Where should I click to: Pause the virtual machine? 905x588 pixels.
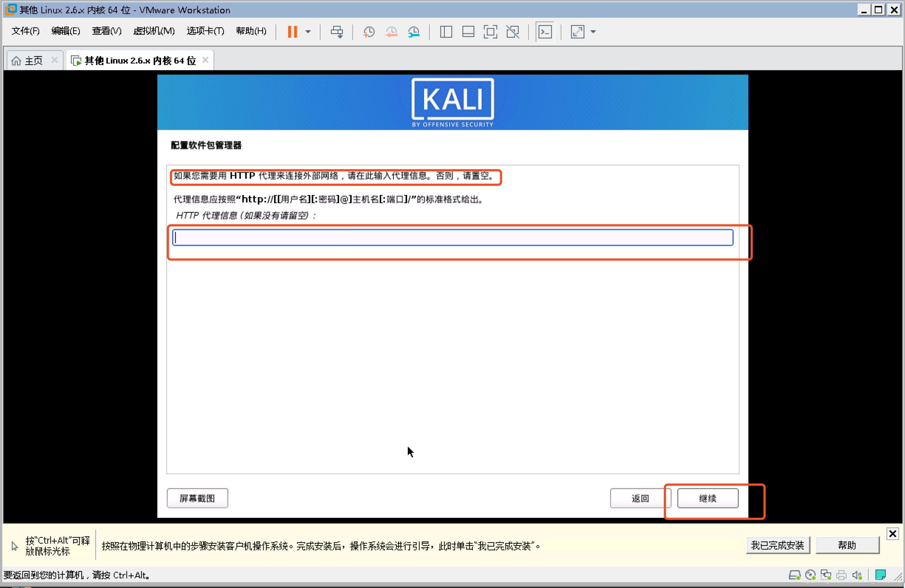(x=293, y=32)
